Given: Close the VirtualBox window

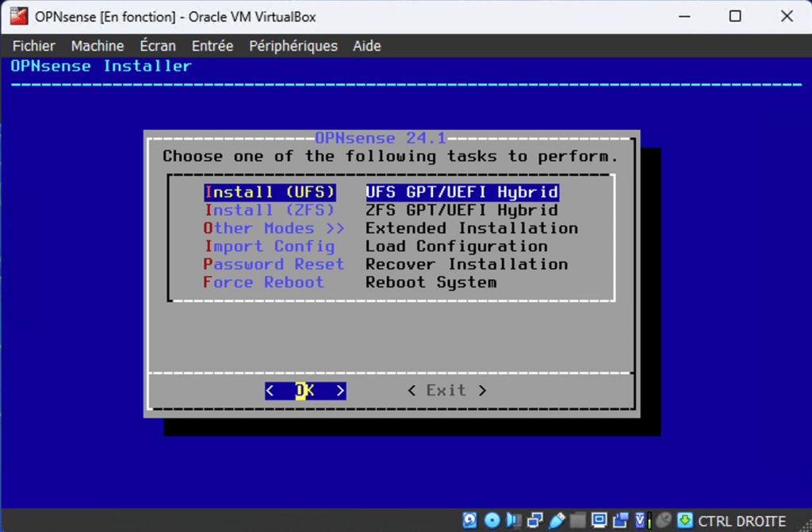Looking at the screenshot, I should tap(787, 16).
